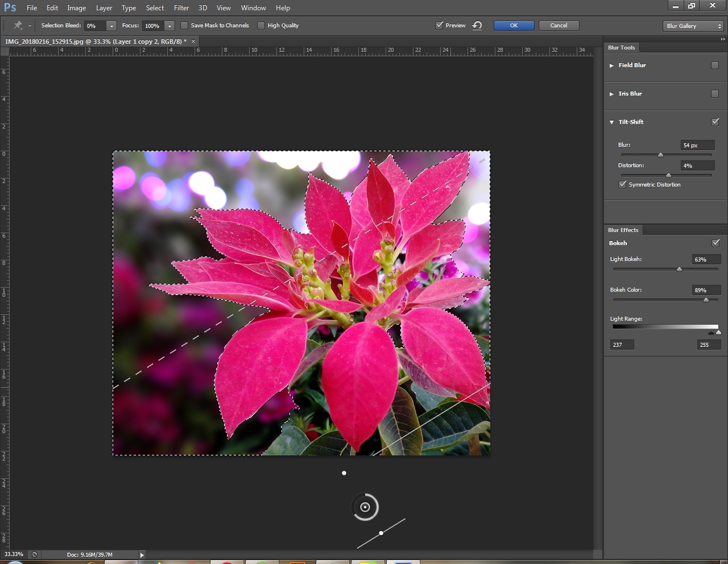Click the zoom level field 33.33%
This screenshot has height=564, width=728.
pos(14,554)
